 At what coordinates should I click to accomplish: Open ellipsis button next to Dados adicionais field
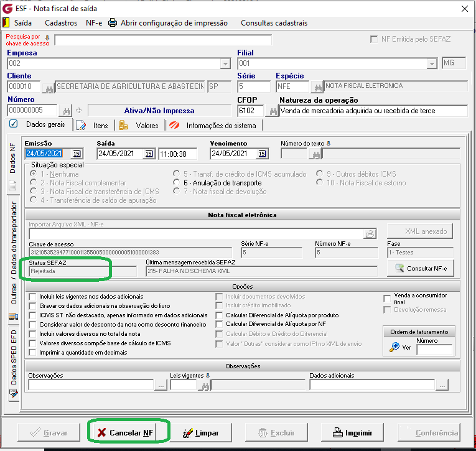click(442, 386)
